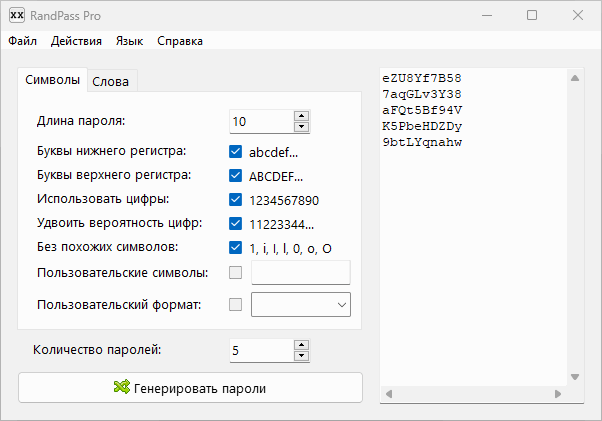Toggle lowercase letters checkbox abcdef...

pos(235,152)
